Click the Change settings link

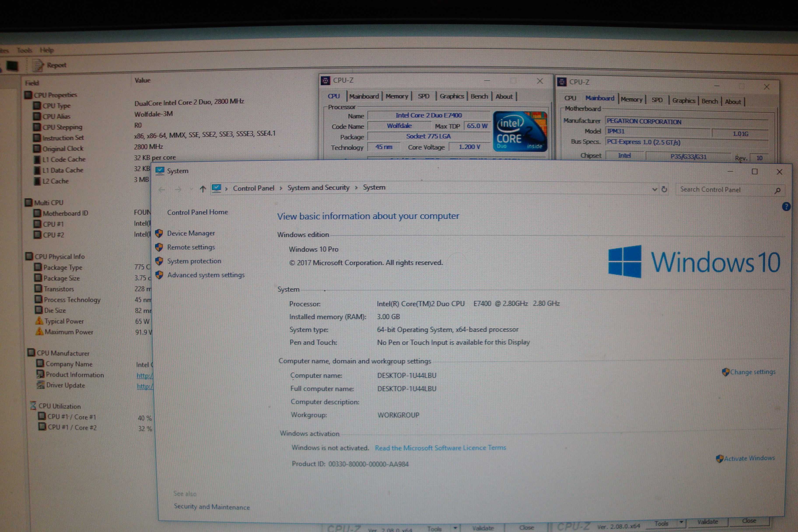pos(752,372)
